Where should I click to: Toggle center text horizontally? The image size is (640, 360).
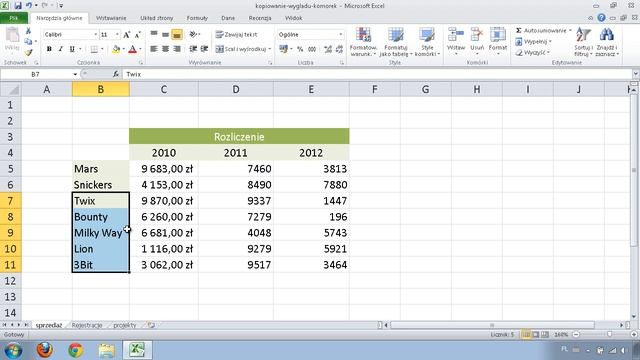point(165,49)
